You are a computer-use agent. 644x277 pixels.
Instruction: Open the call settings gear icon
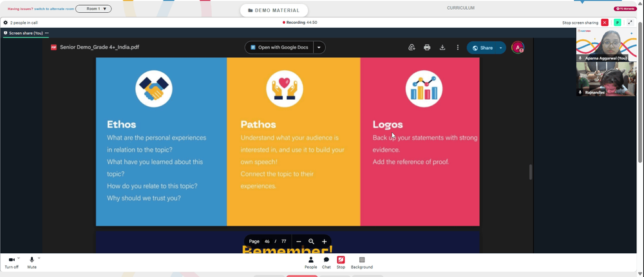coord(5,23)
